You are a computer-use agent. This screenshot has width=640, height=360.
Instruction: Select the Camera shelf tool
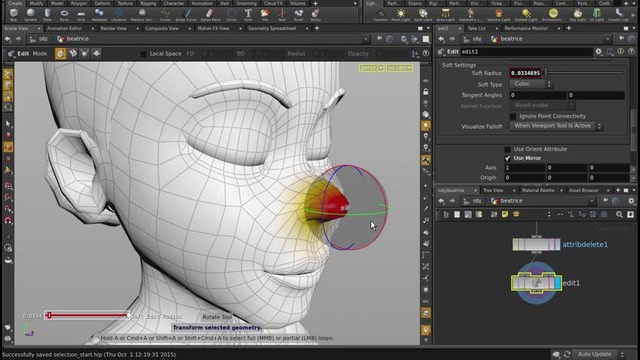pos(380,15)
